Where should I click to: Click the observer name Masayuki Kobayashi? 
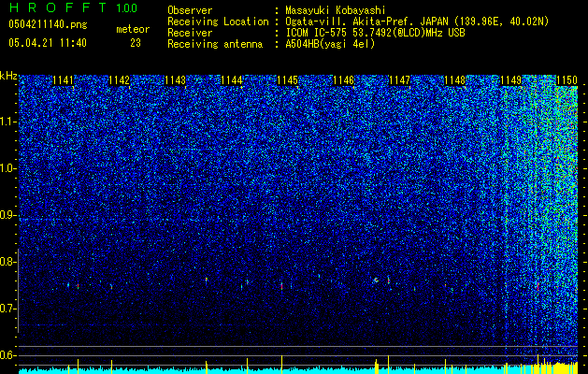pos(336,10)
